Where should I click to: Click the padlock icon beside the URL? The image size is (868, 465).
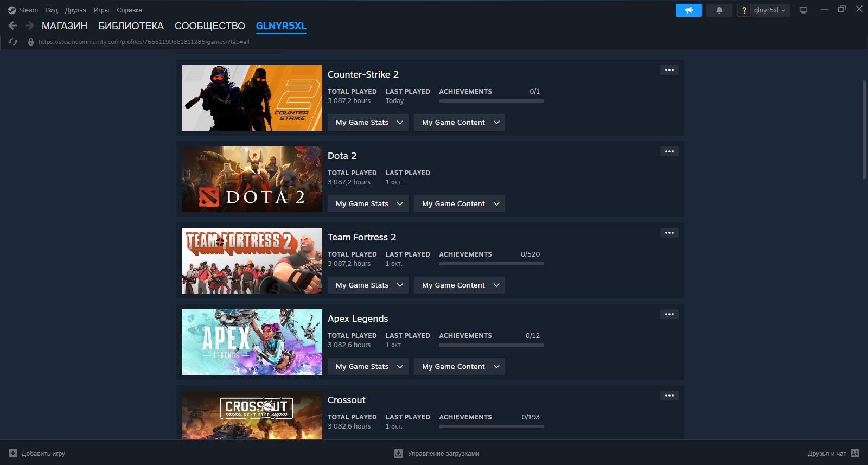31,42
